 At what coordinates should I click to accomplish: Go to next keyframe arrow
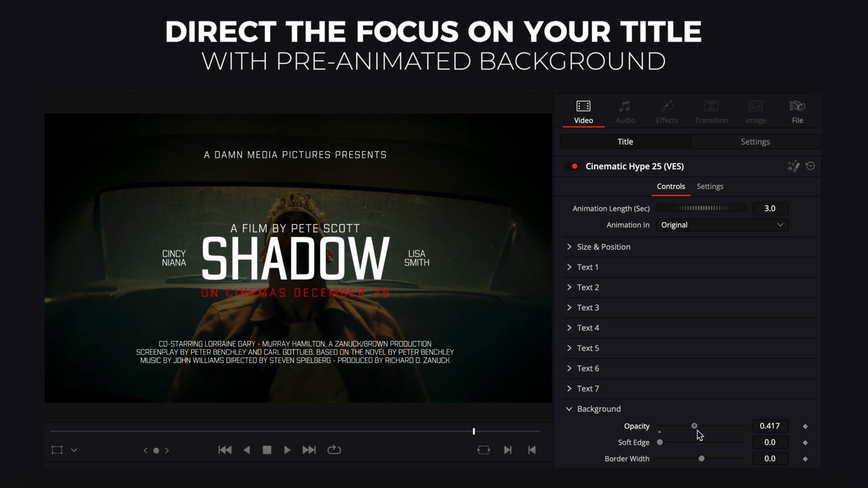(167, 451)
